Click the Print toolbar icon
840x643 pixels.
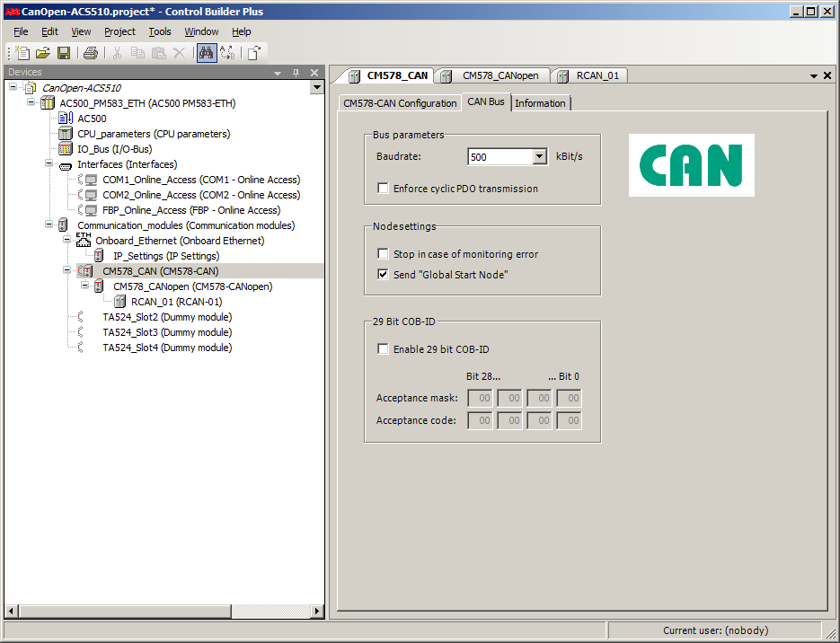(x=91, y=53)
